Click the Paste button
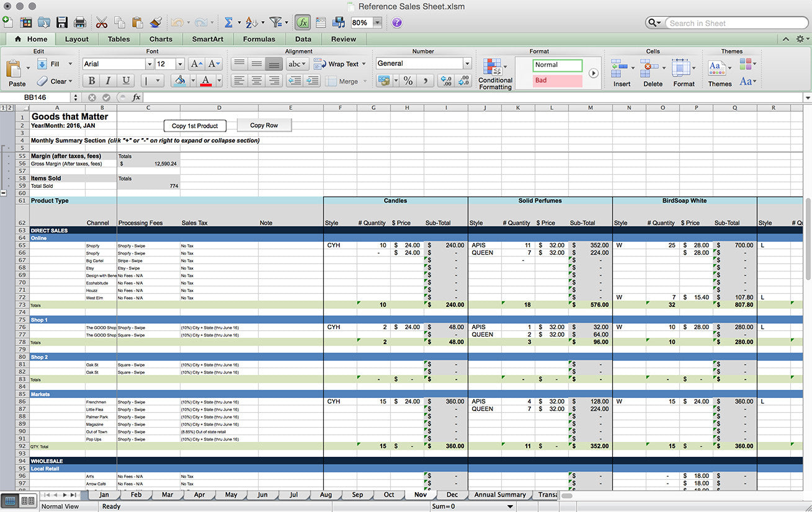This screenshot has width=812, height=512. coord(17,73)
